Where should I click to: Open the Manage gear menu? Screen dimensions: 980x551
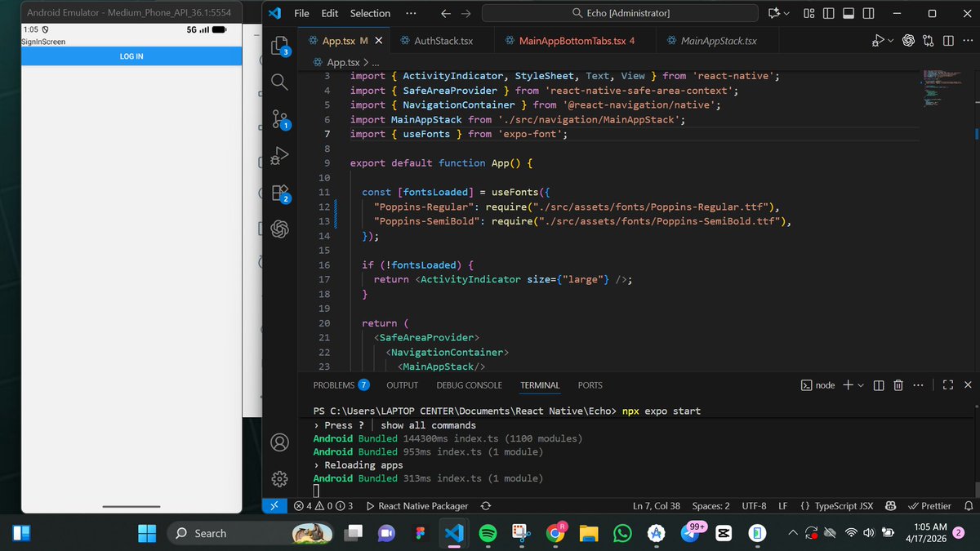(280, 478)
